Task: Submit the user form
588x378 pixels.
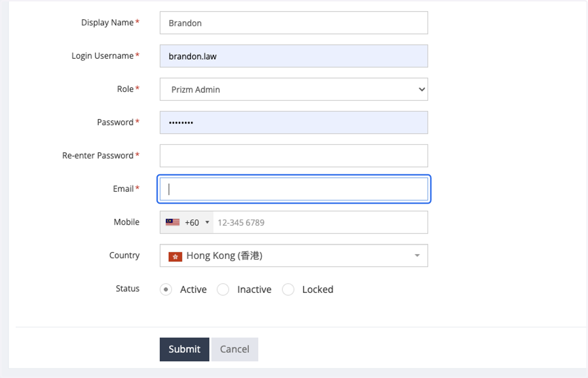Action: point(184,349)
